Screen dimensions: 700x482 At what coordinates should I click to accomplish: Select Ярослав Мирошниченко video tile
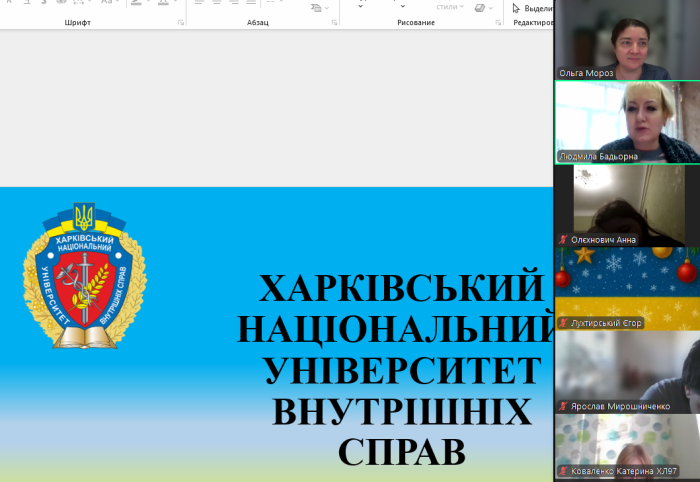tap(627, 372)
